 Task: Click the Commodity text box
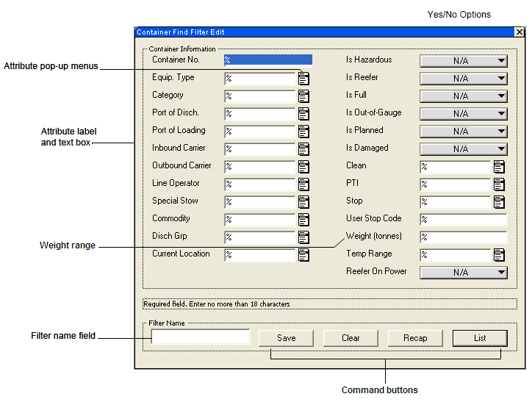(260, 220)
